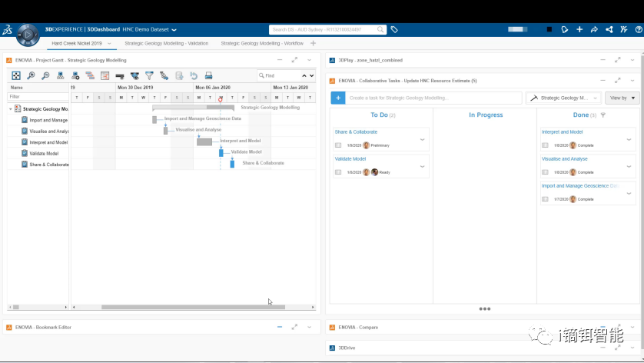Switch to Strategic Geology Modelling - Workflow tab
Screen dimensions: 644x363
click(x=262, y=43)
